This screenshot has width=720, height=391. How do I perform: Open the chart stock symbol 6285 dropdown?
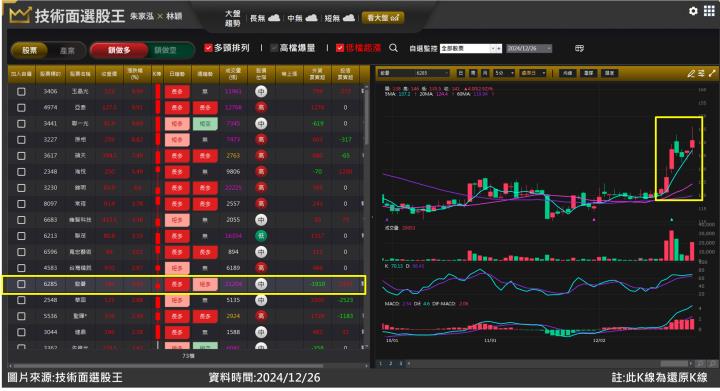pyautogui.click(x=413, y=73)
